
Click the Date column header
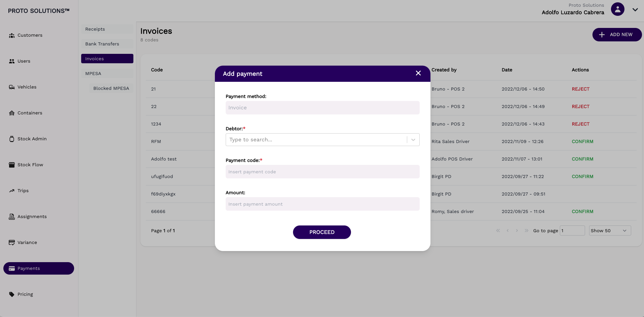[x=507, y=70]
